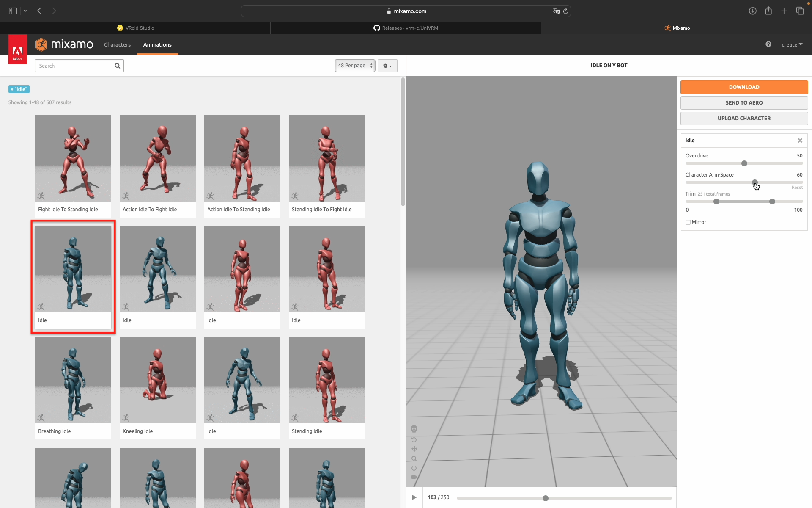
Task: Enable the Mirror checkbox
Action: [688, 222]
